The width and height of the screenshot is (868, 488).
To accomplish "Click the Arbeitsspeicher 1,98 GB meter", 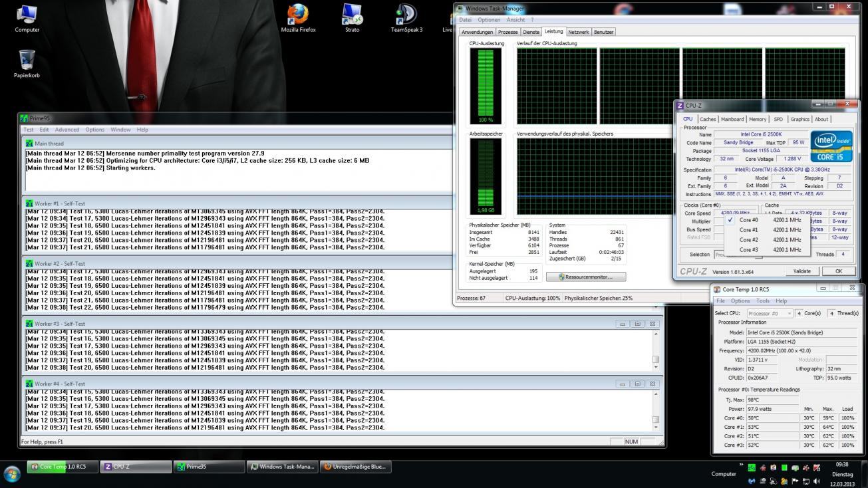I will (x=485, y=177).
